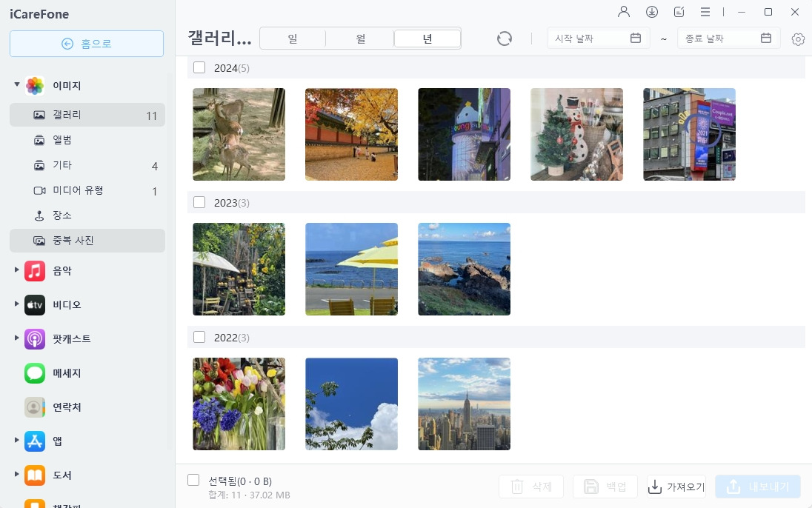Collapse the 이미지 section arrow
This screenshot has height=508, width=812.
click(16, 84)
